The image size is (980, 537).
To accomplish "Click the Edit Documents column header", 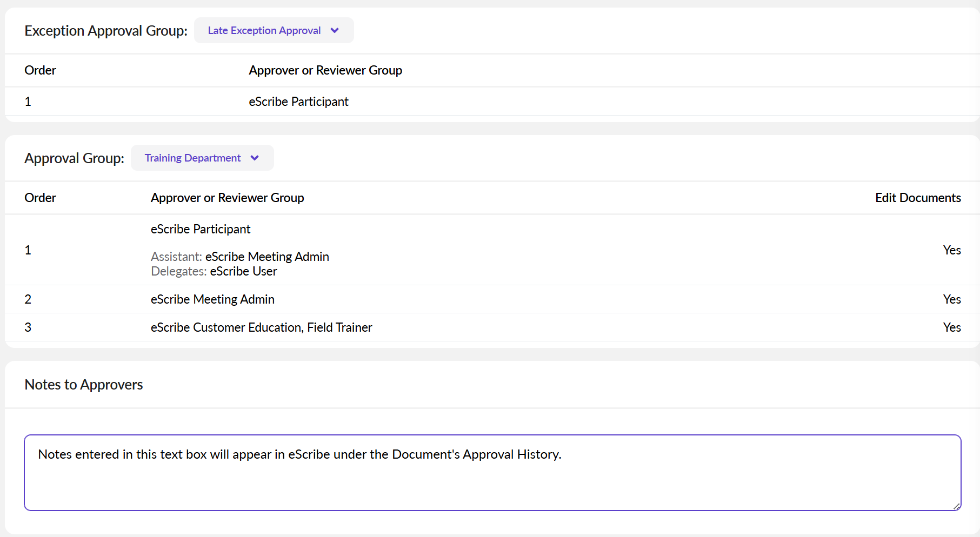I will (x=918, y=198).
